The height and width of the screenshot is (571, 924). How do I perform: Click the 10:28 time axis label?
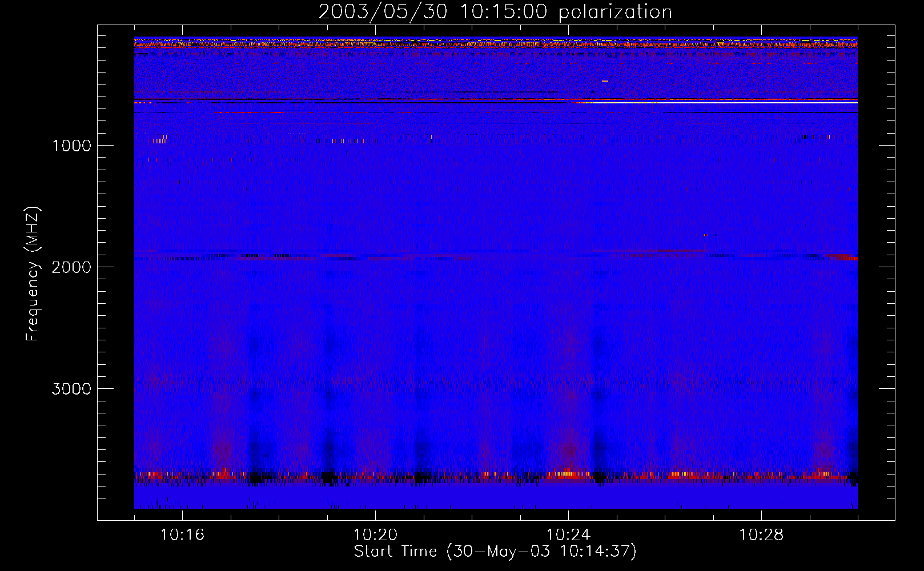click(x=761, y=535)
